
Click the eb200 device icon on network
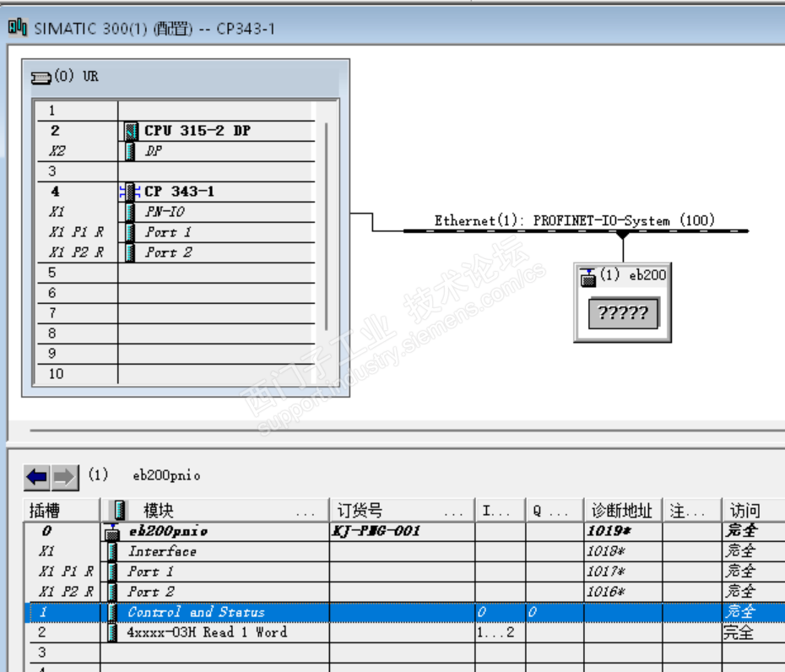point(588,278)
